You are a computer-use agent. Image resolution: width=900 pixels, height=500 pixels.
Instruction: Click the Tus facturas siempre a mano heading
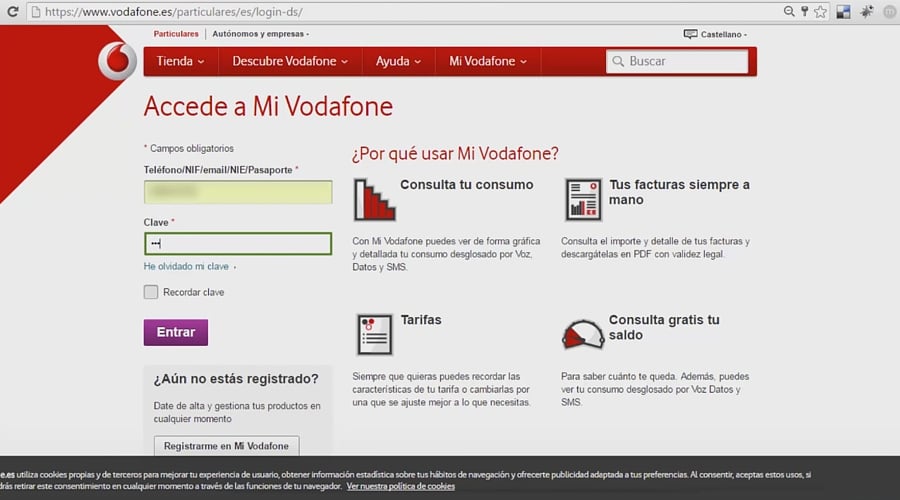click(x=680, y=192)
